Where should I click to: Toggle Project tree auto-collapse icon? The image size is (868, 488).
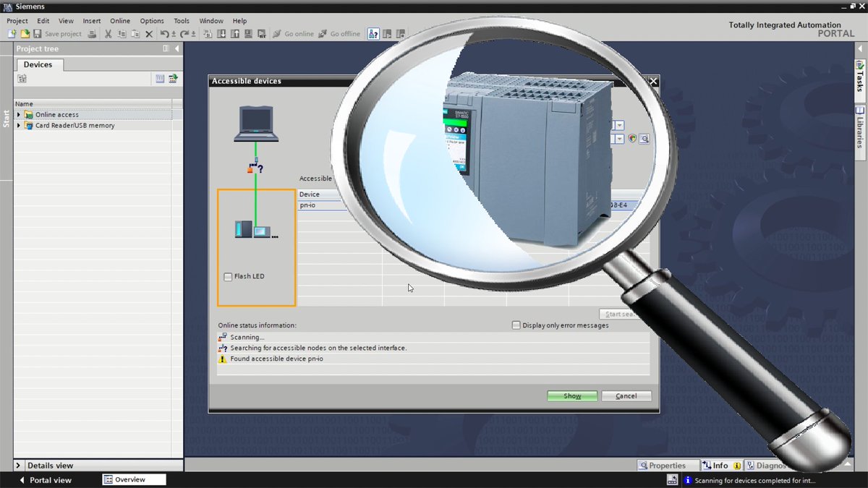click(x=166, y=48)
